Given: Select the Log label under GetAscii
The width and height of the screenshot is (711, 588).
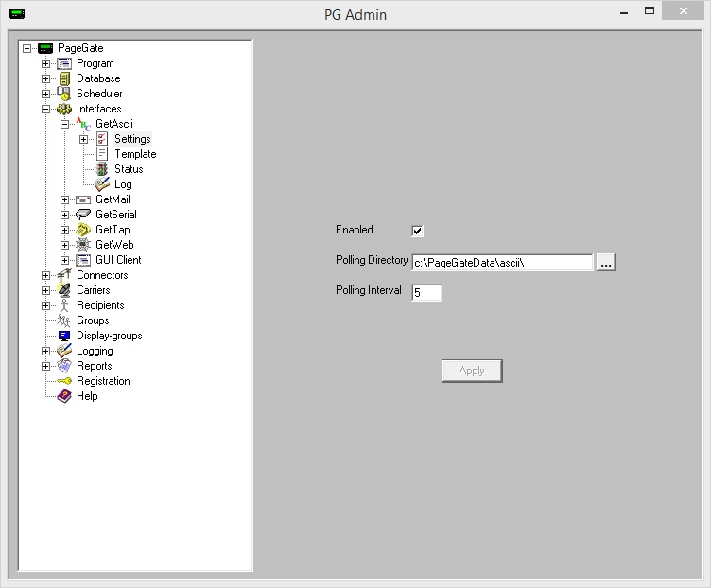Looking at the screenshot, I should tap(123, 184).
